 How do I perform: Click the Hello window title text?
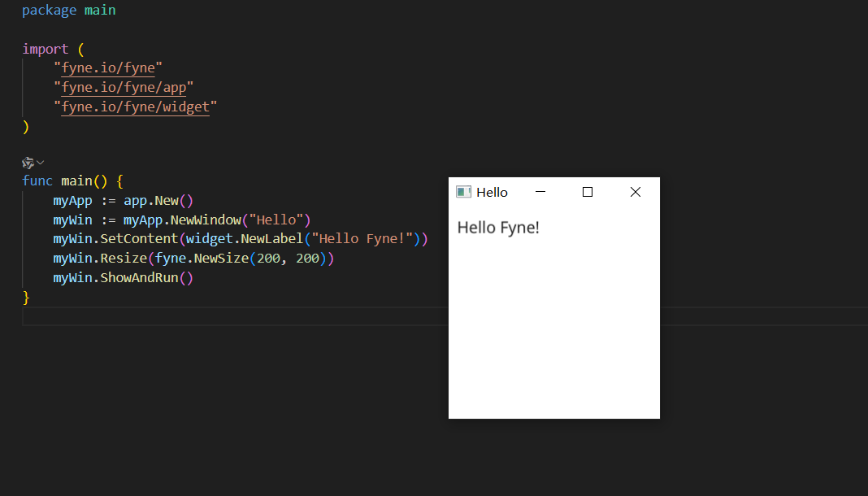tap(492, 193)
